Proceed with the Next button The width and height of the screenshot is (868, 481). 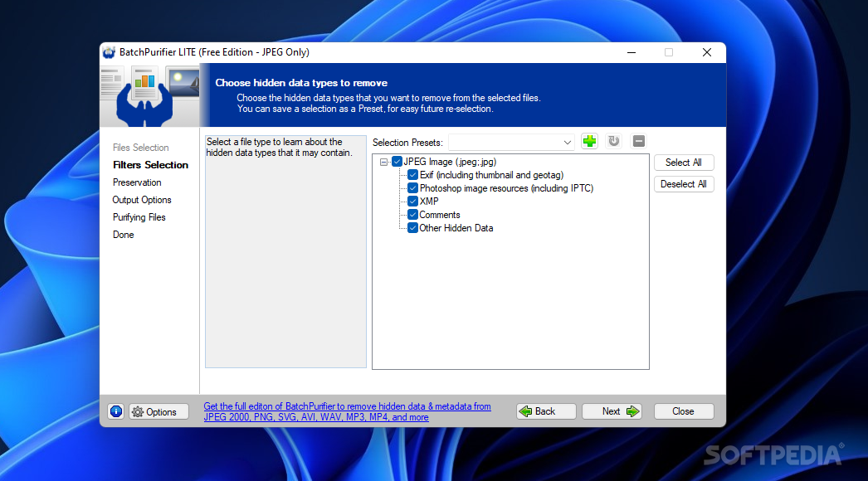pos(612,411)
